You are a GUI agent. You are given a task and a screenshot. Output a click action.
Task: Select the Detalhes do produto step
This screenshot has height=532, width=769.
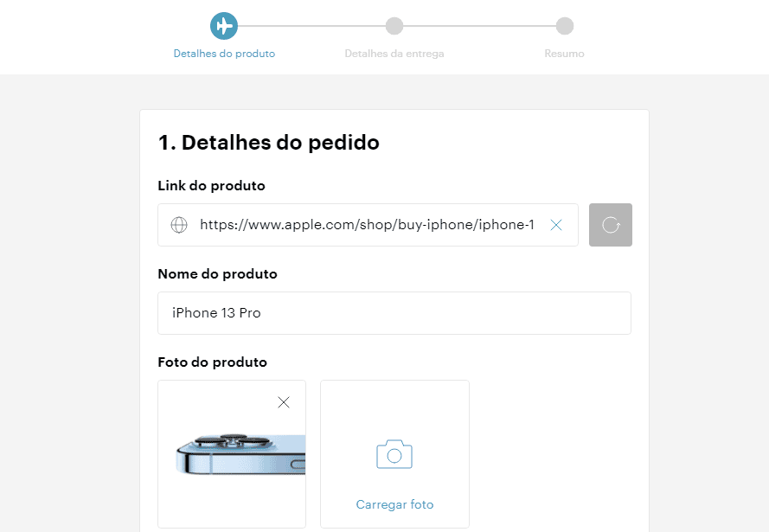[224, 54]
